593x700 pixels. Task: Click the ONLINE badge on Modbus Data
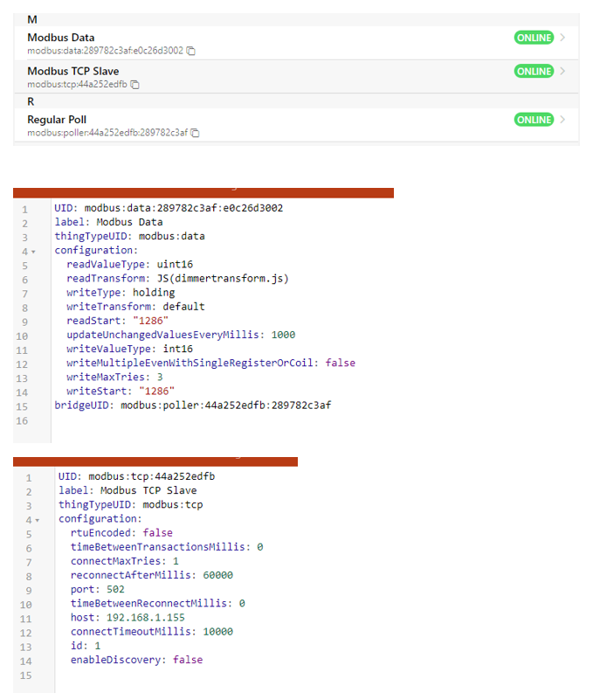pos(534,38)
